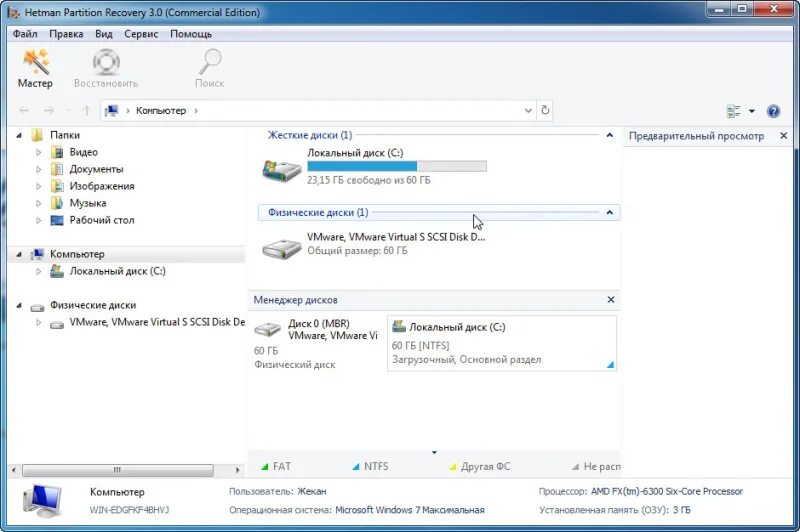Click the arrow after Компьютер breadcrumb

[196, 111]
